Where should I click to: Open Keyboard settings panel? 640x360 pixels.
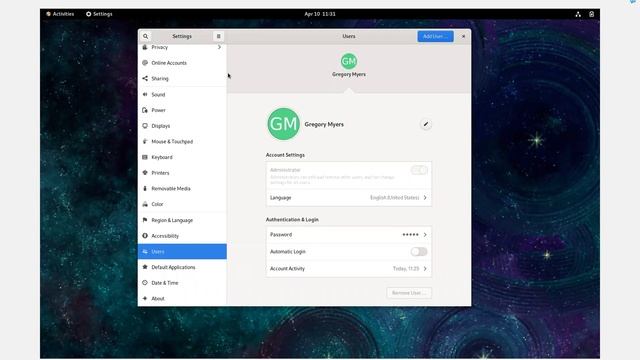(182, 157)
